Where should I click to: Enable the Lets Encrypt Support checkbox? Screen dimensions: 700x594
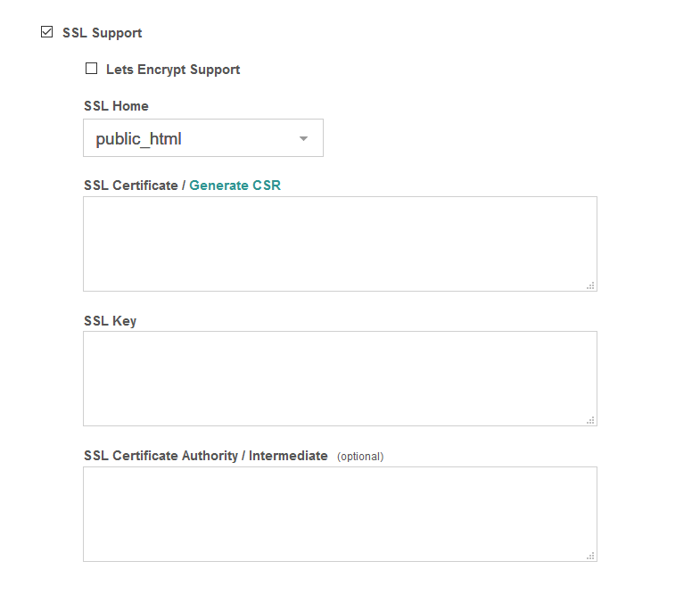click(91, 69)
